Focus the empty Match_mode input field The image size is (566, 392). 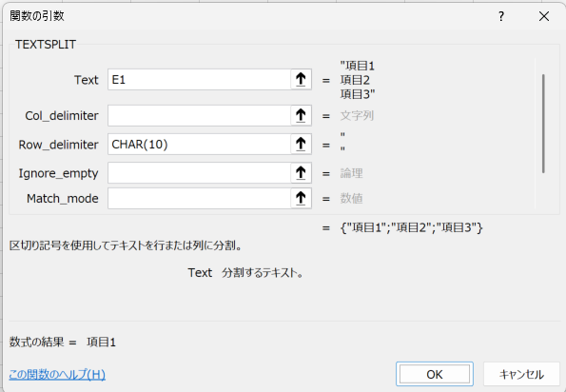coord(199,198)
